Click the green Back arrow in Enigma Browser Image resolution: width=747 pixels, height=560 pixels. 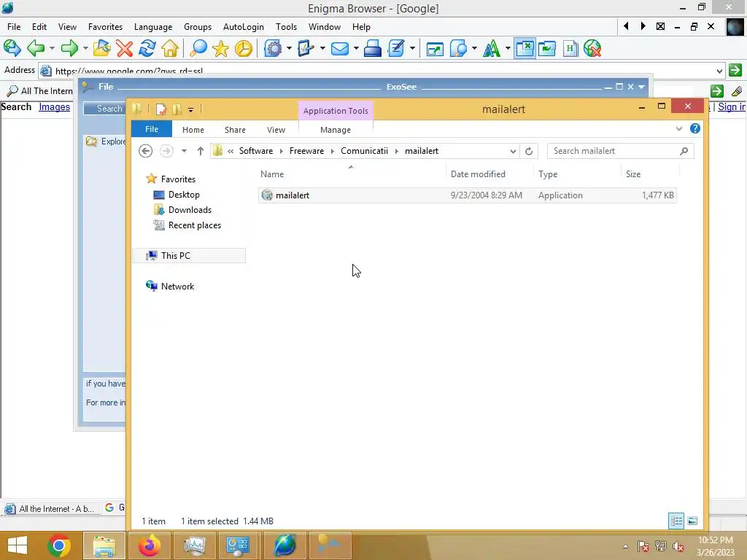click(x=36, y=48)
